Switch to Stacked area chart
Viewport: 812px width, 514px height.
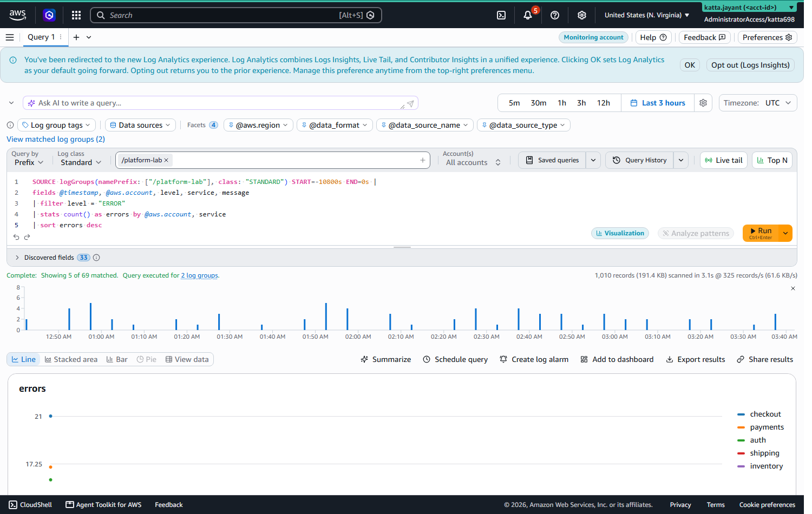71,359
